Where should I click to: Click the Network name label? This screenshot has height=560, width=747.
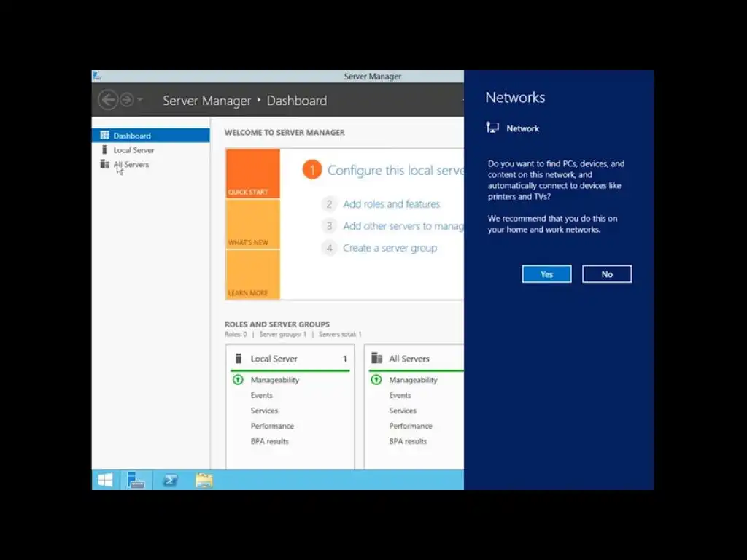click(x=522, y=128)
